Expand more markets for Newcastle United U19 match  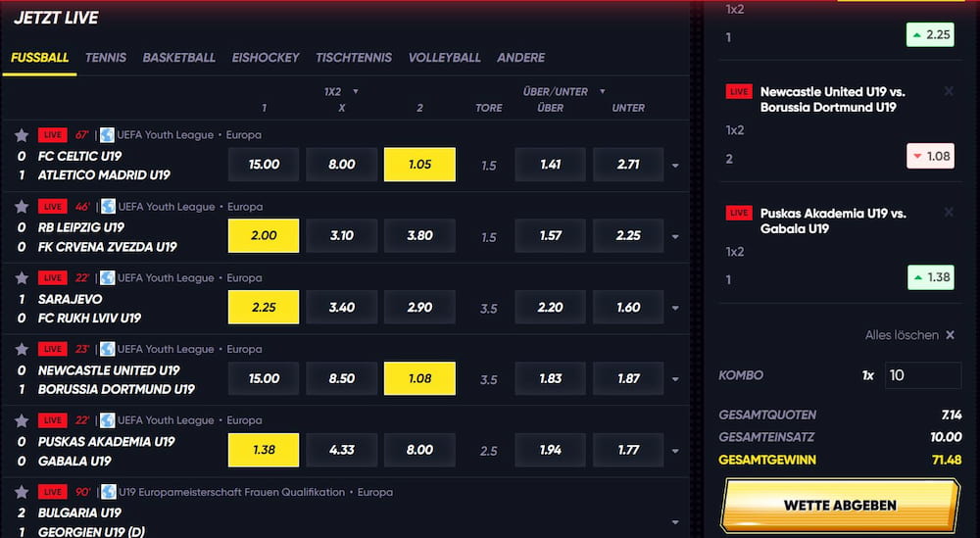[x=675, y=379]
